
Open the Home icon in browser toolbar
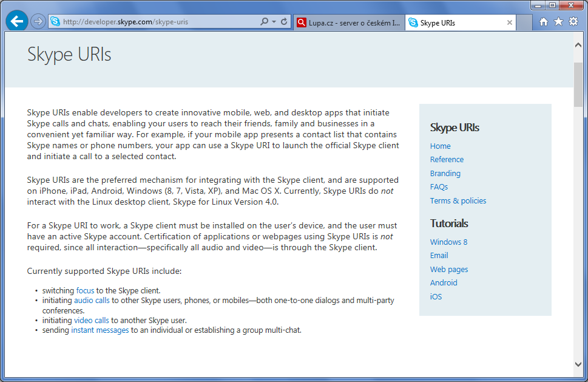pyautogui.click(x=544, y=22)
